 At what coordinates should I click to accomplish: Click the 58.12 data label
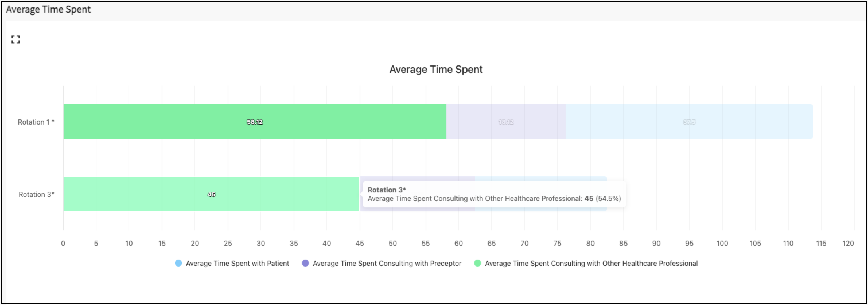[254, 122]
